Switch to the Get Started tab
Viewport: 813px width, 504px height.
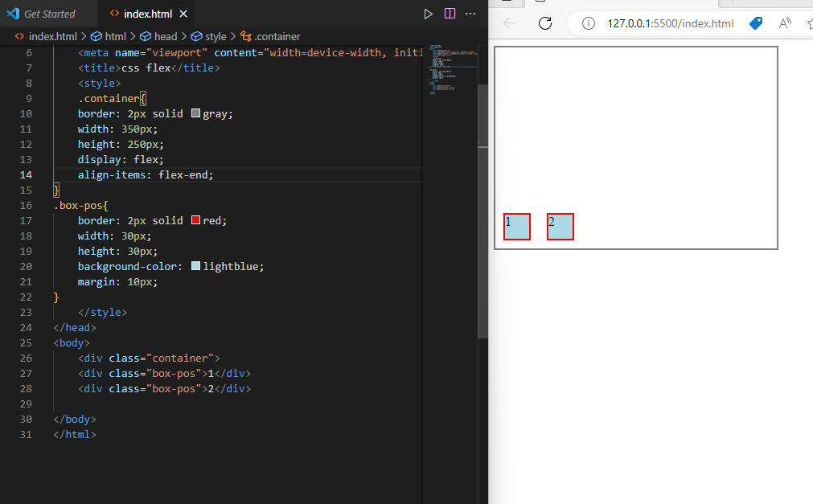[49, 14]
